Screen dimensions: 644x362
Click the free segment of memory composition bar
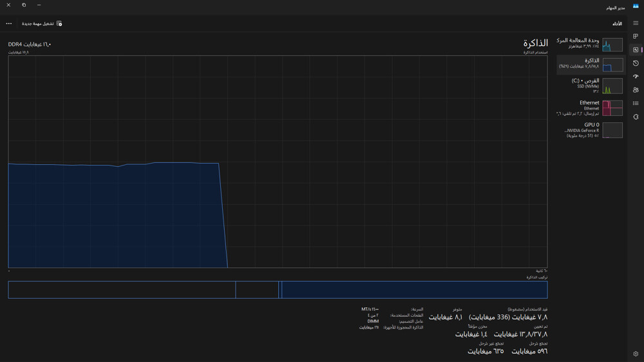(122, 290)
